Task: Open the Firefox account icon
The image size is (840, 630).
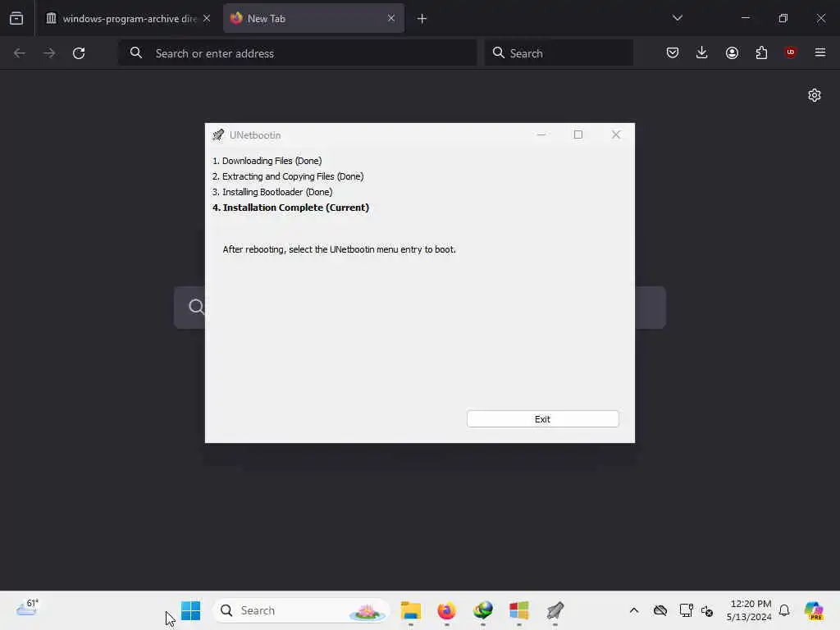Action: tap(733, 52)
